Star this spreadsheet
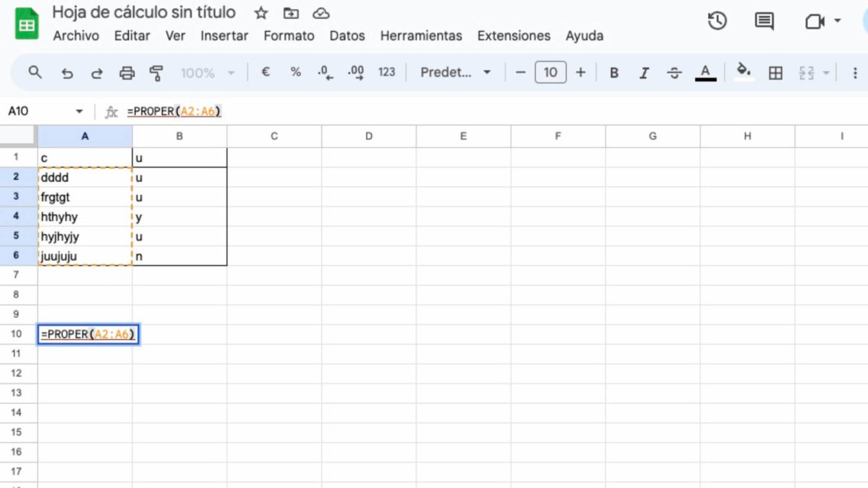The height and width of the screenshot is (488, 868). 261,13
